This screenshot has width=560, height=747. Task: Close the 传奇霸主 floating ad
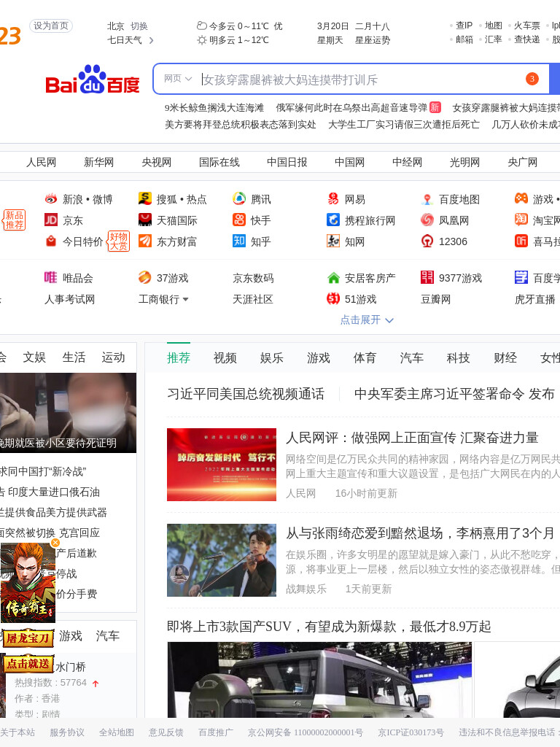[55, 543]
